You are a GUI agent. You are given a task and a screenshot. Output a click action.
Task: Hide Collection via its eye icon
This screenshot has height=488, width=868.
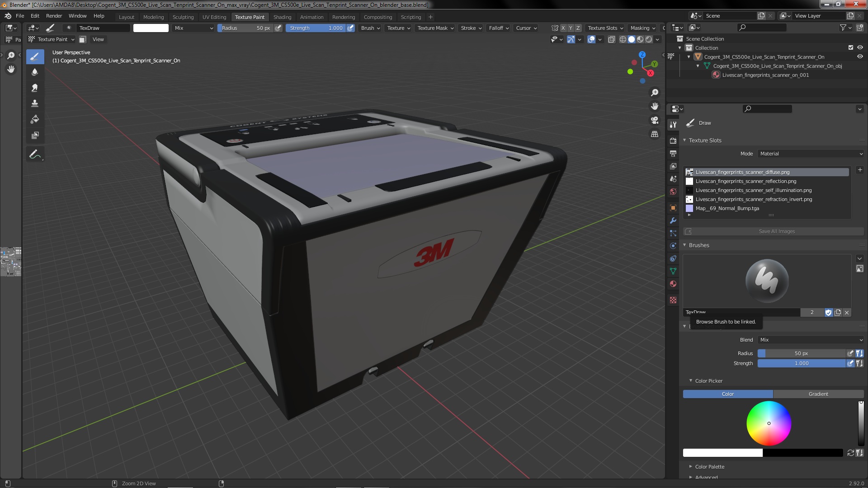click(x=860, y=47)
